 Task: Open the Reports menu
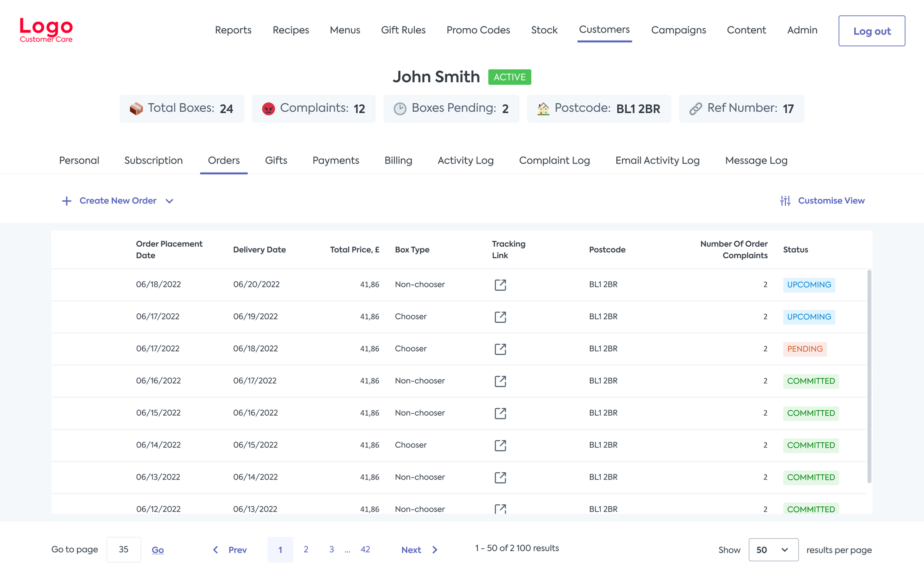(233, 30)
